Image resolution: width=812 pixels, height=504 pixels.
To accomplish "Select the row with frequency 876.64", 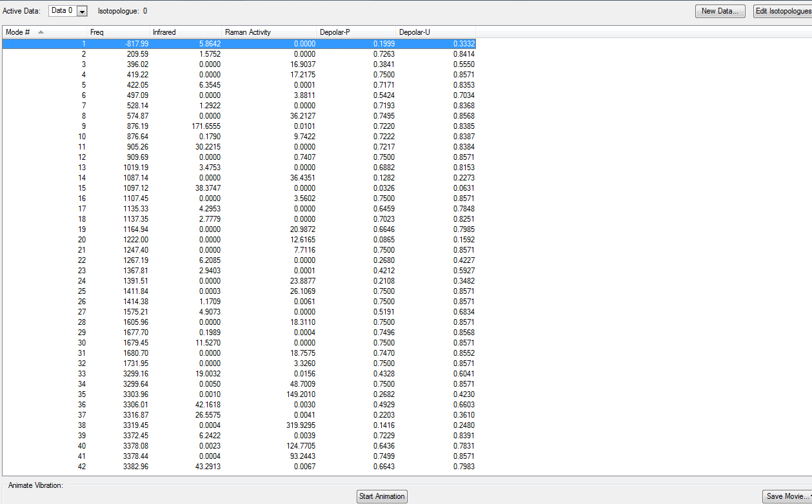I will [239, 137].
